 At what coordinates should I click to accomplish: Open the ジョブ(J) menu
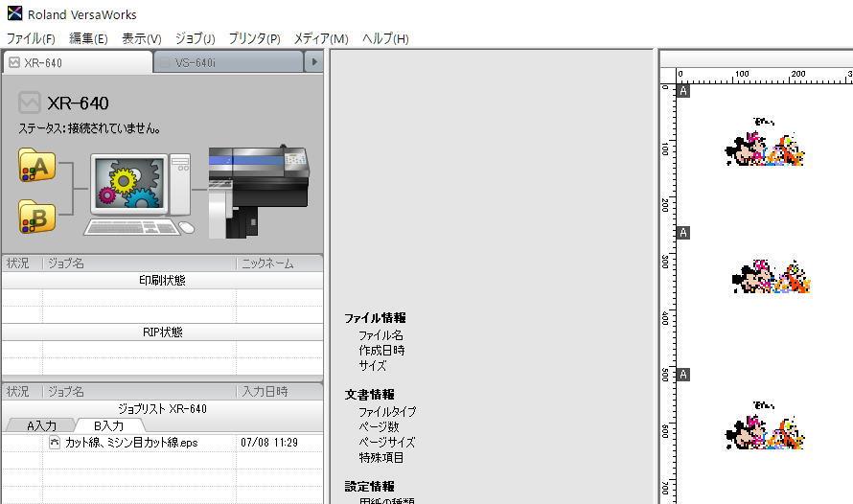coord(195,38)
